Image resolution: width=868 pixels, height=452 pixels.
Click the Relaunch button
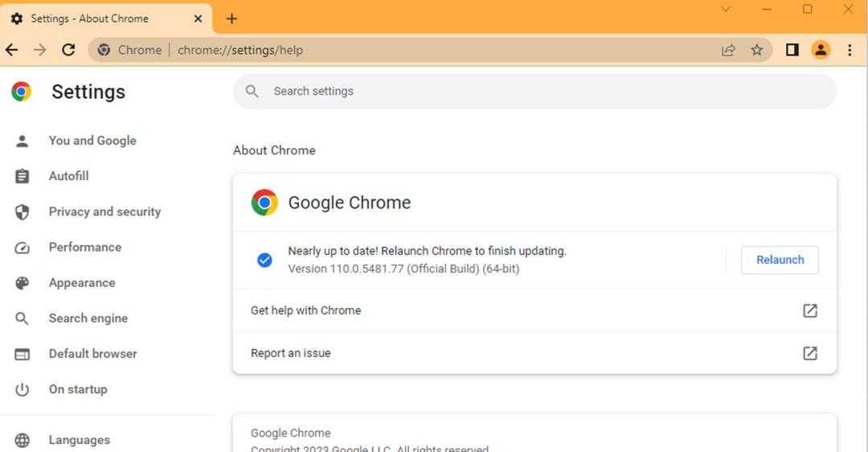780,260
